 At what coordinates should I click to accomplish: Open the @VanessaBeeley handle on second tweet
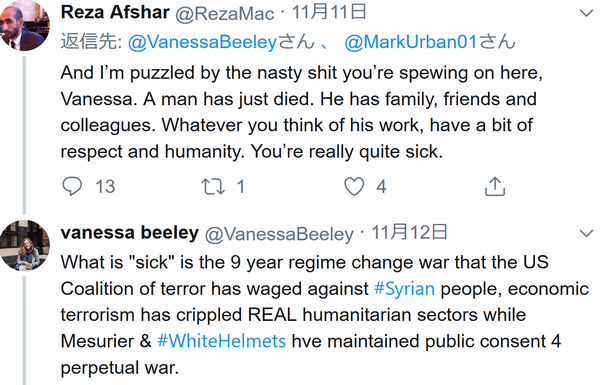pyautogui.click(x=279, y=234)
